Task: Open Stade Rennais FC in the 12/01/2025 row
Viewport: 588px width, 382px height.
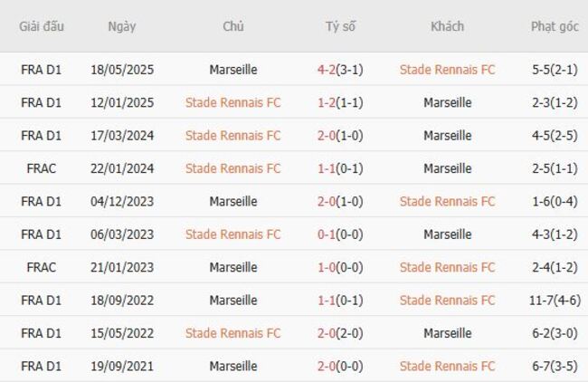Action: click(x=232, y=102)
